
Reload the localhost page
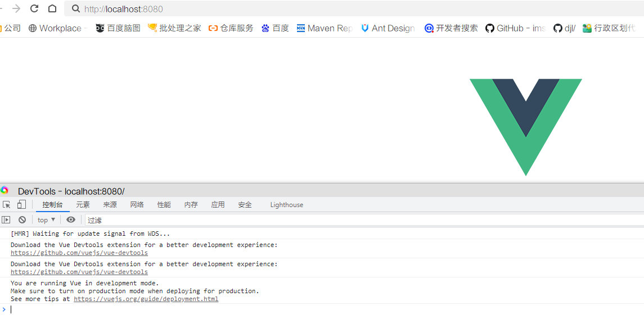(34, 8)
